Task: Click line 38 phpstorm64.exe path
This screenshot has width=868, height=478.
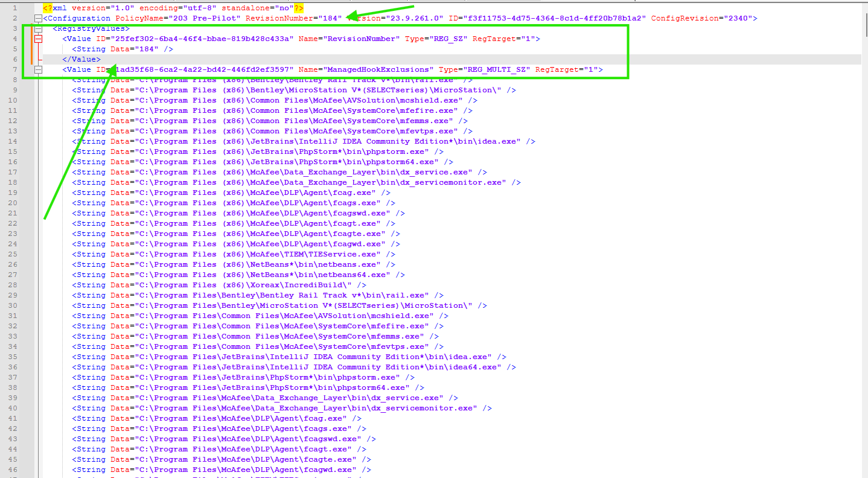Action: (272, 387)
